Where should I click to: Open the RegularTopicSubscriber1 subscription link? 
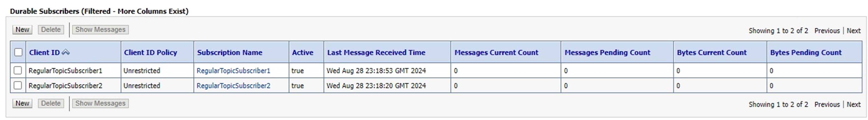(x=233, y=71)
